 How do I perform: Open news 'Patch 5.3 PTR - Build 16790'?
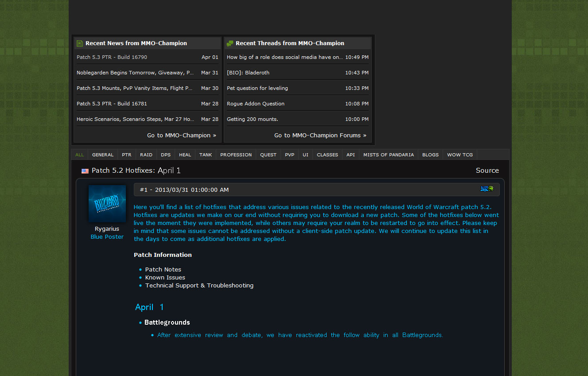pos(112,57)
